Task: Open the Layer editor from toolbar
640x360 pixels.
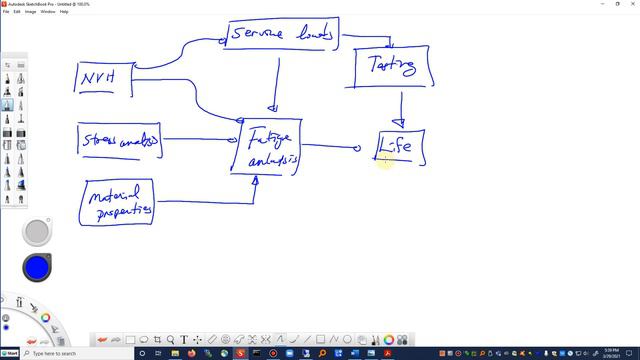Action: (362, 340)
